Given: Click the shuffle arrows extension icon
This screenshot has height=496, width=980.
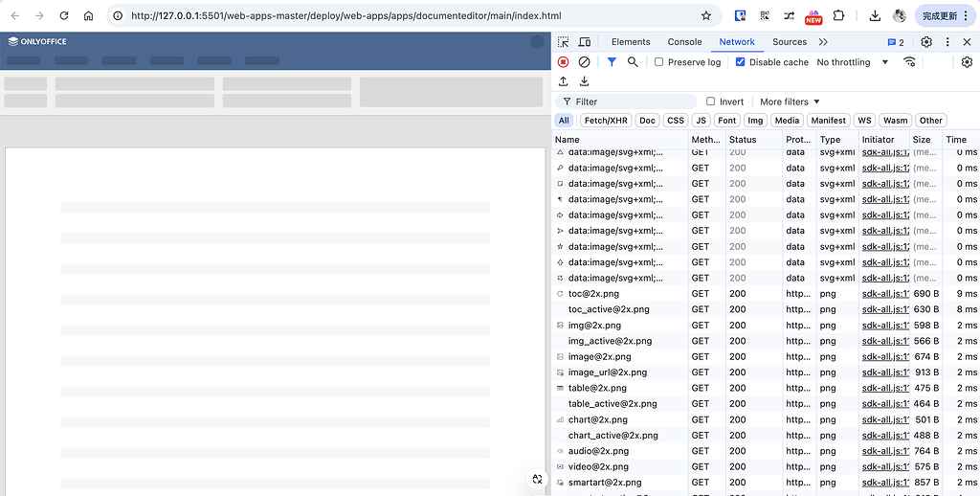Looking at the screenshot, I should click(x=790, y=15).
